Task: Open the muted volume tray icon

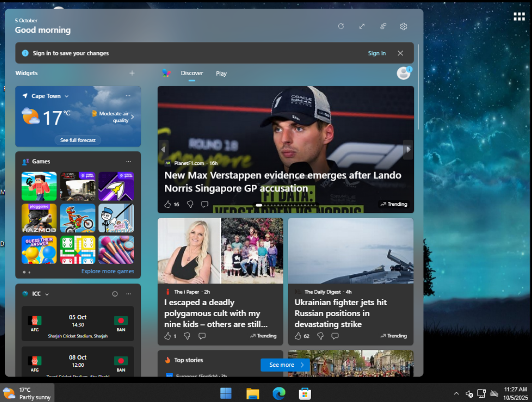Action: point(469,393)
